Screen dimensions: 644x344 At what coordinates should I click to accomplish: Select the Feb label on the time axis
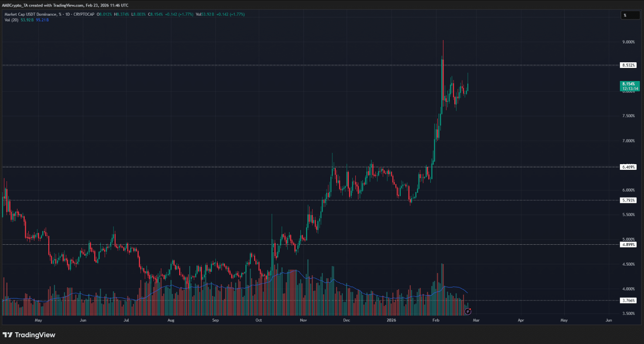pos(435,320)
